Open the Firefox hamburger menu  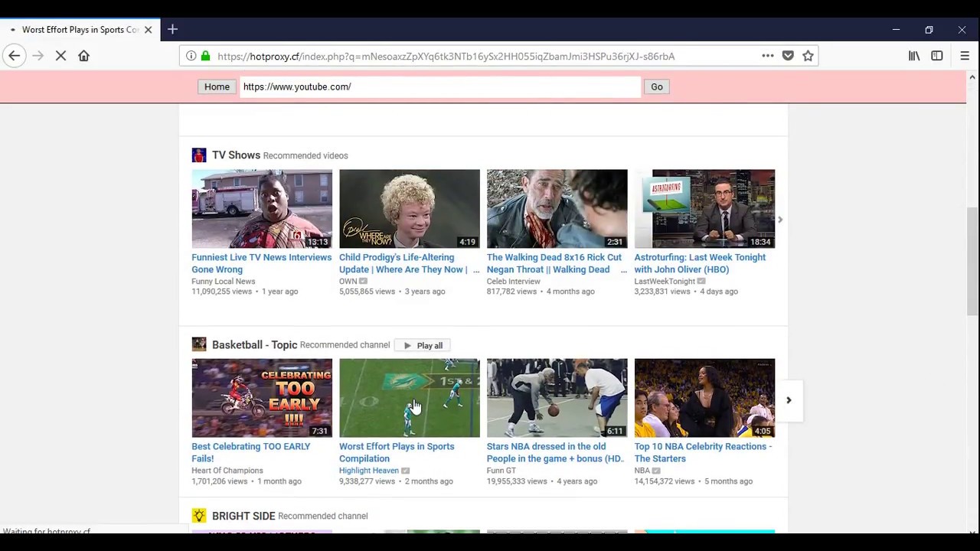965,56
